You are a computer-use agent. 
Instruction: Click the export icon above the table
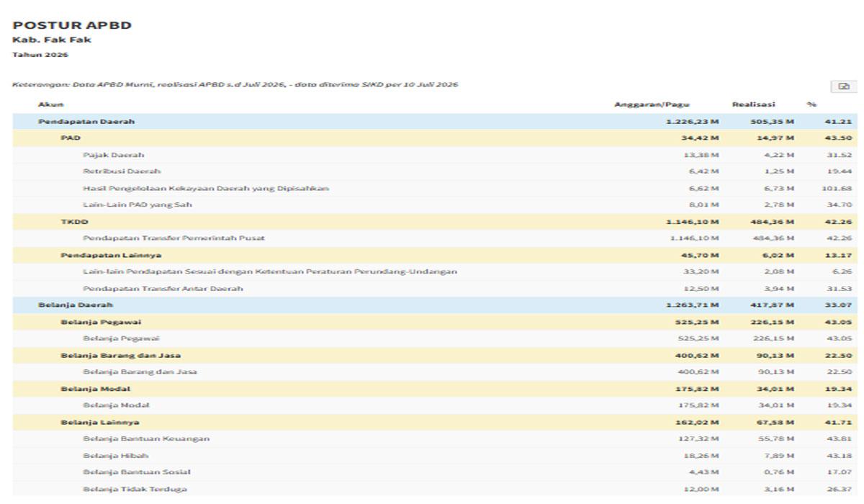click(843, 86)
